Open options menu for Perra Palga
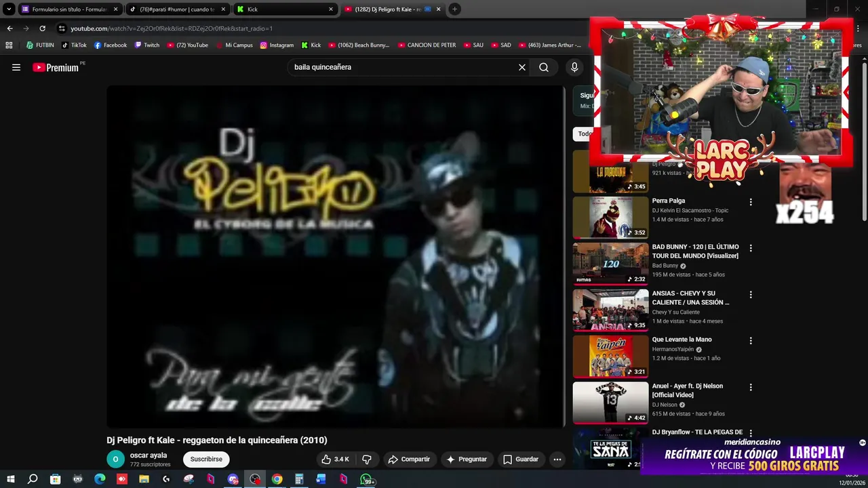This screenshot has height=488, width=868. [750, 202]
